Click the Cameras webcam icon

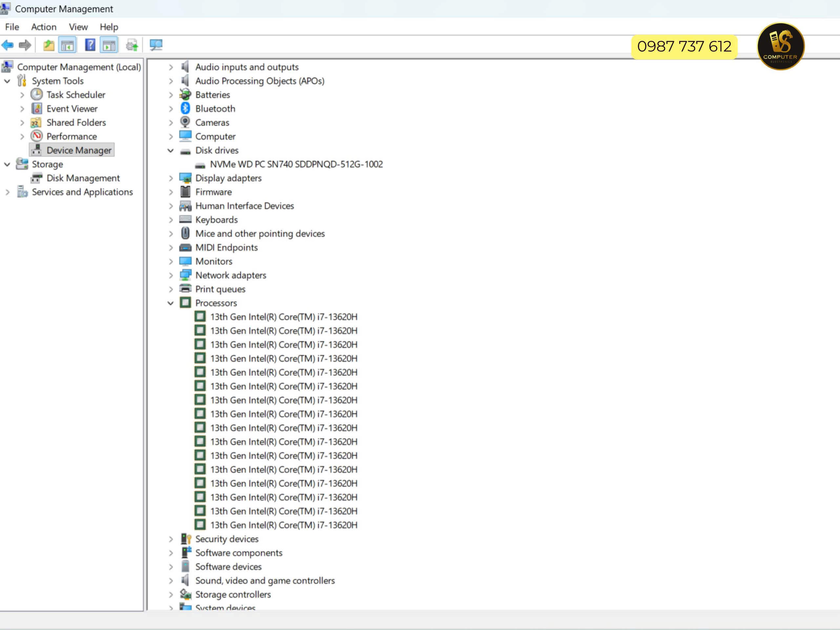point(185,122)
